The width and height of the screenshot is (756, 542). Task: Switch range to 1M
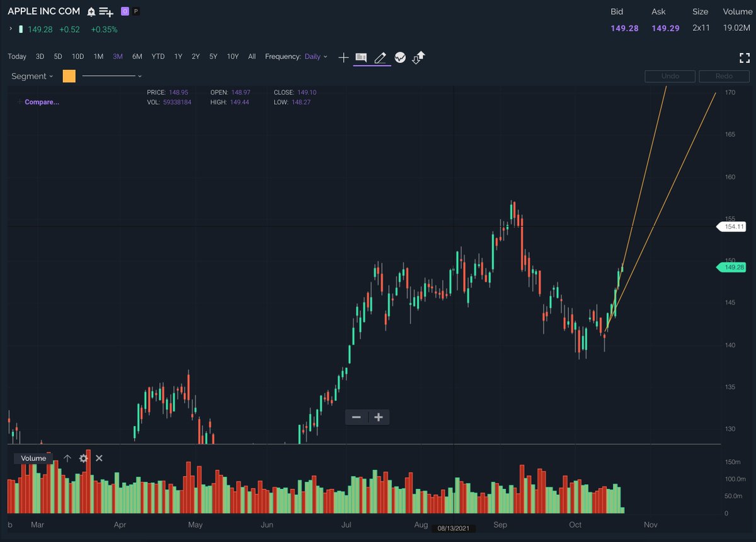click(x=98, y=57)
